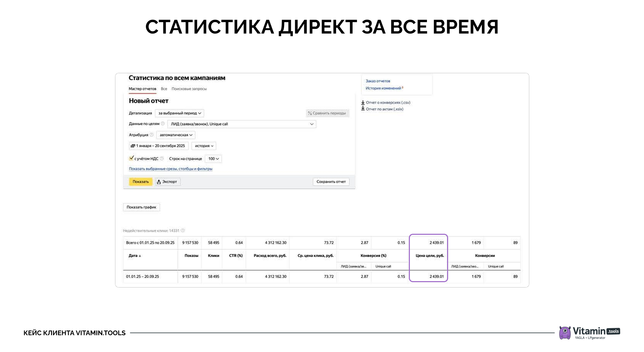
Task: Uncheck the с учётом НДС checkbox
Action: click(x=131, y=158)
